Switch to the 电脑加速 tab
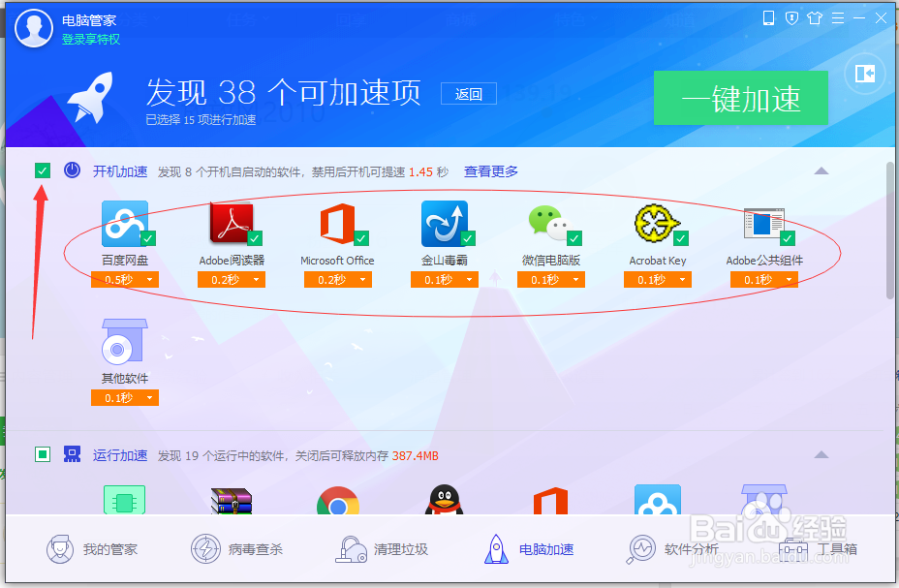899x588 pixels. pos(521,547)
